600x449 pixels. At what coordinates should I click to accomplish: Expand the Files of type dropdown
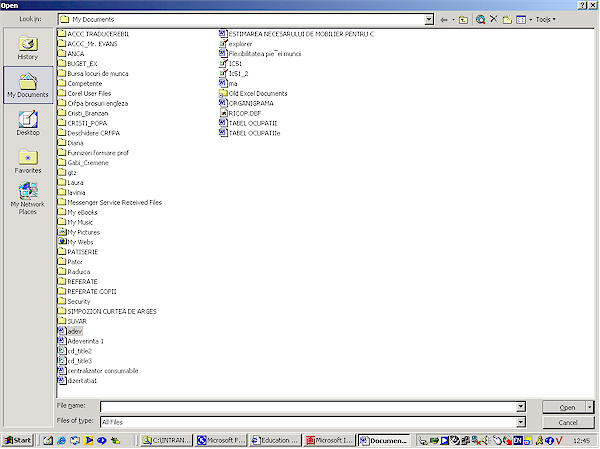(520, 423)
